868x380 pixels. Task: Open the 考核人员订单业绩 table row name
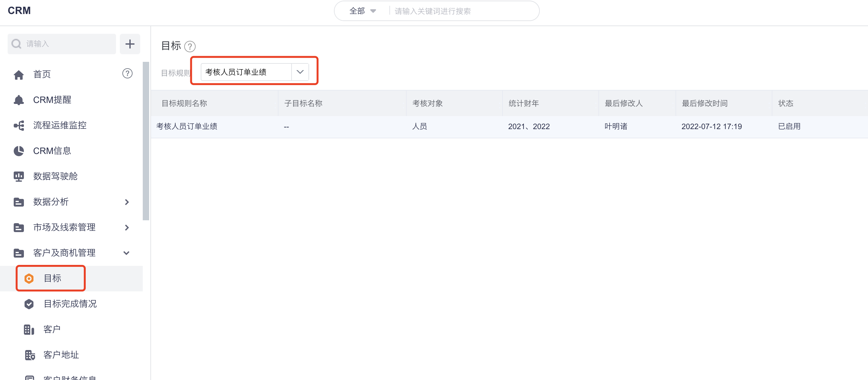pos(187,127)
